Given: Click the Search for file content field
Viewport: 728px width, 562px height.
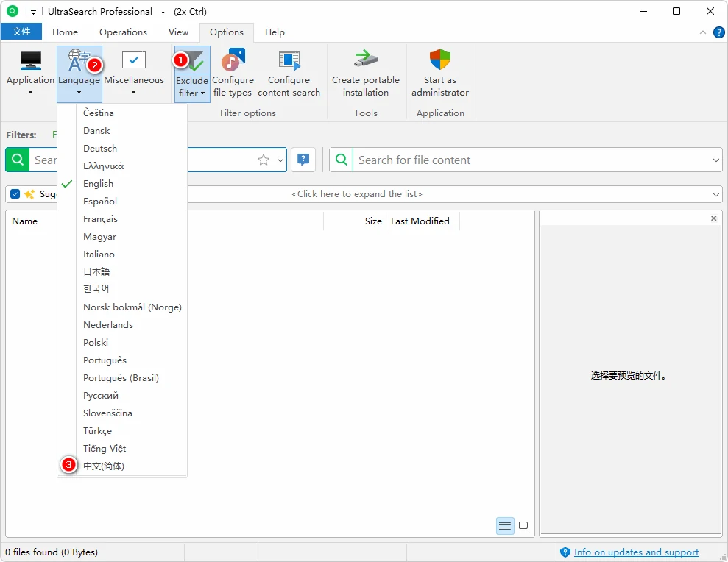Looking at the screenshot, I should 530,160.
